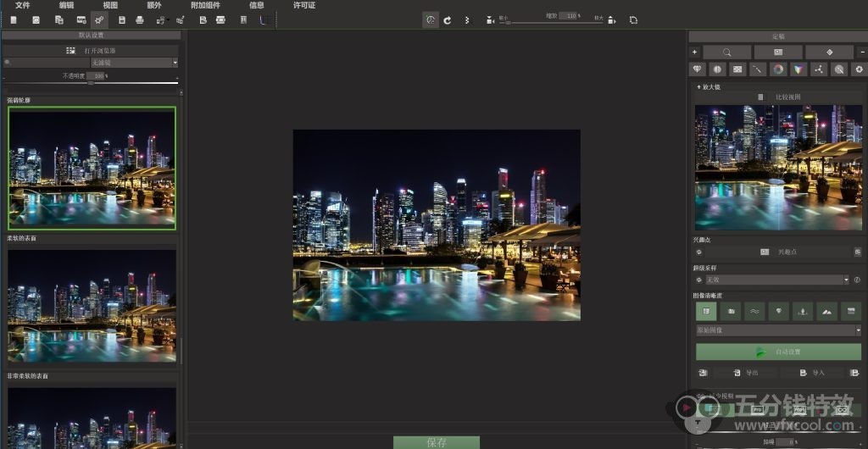The width and height of the screenshot is (868, 449).
Task: Click the circular redo arrow icon
Action: coord(447,19)
